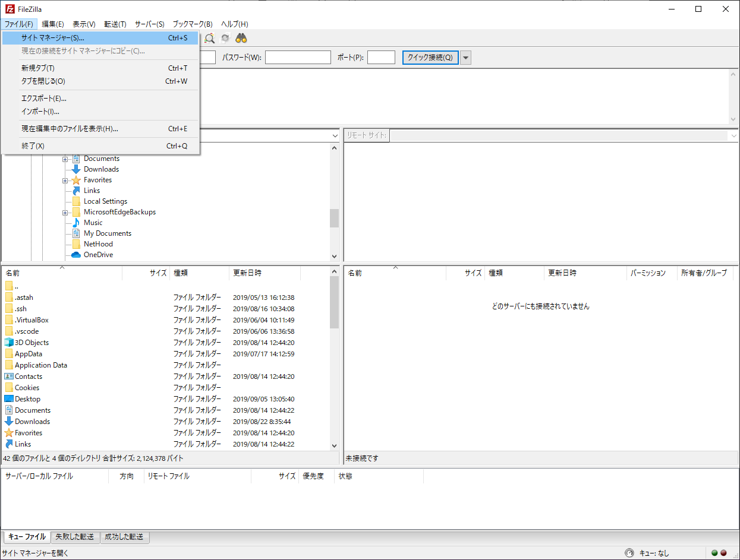This screenshot has height=560, width=740.
Task: Click the Music note icon in tree
Action: (x=75, y=223)
